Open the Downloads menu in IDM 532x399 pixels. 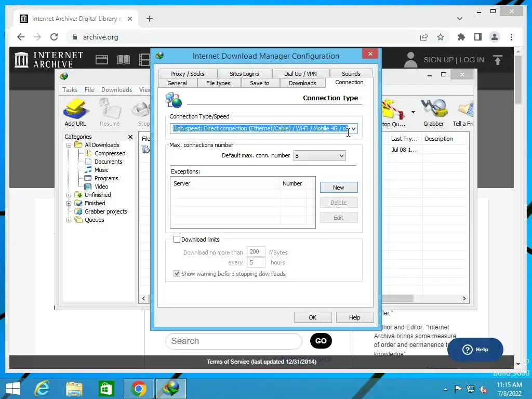click(x=116, y=89)
